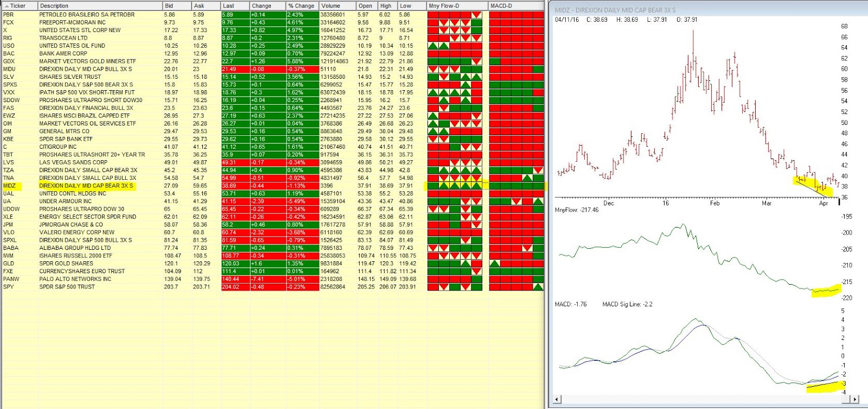The image size is (868, 409).
Task: Click SPY's volume value 82562864
Action: (333, 287)
